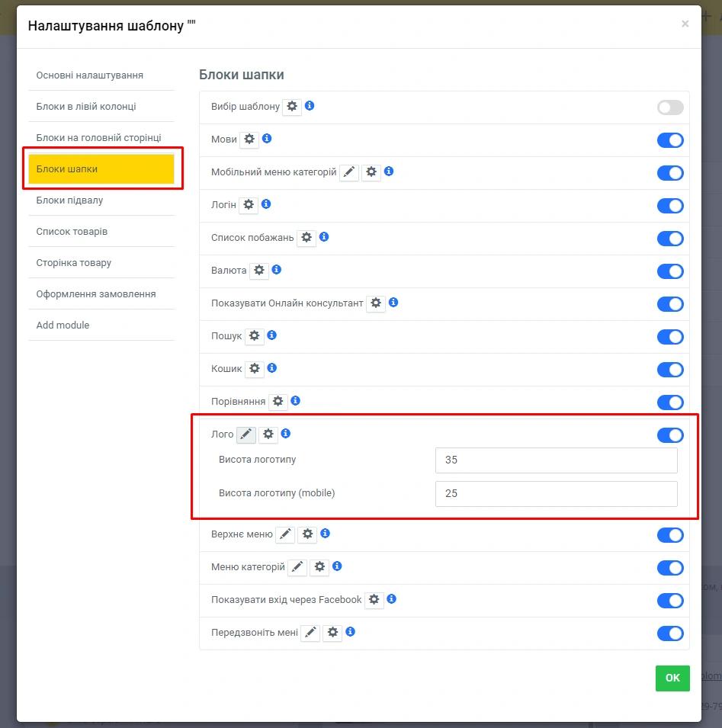The image size is (722, 728).
Task: Edit Мобільний меню категорій with pencil icon
Action: pyautogui.click(x=349, y=172)
